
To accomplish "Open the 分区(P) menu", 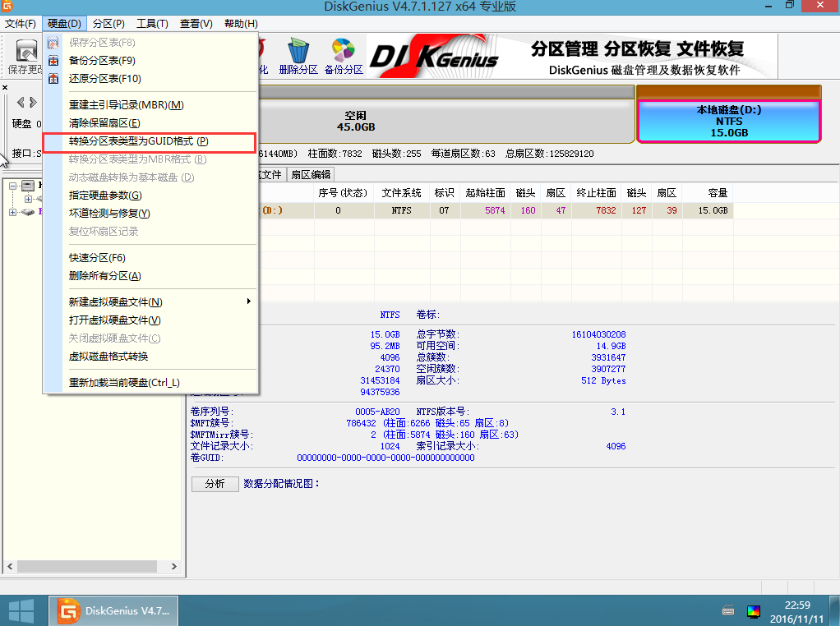I will [x=108, y=24].
